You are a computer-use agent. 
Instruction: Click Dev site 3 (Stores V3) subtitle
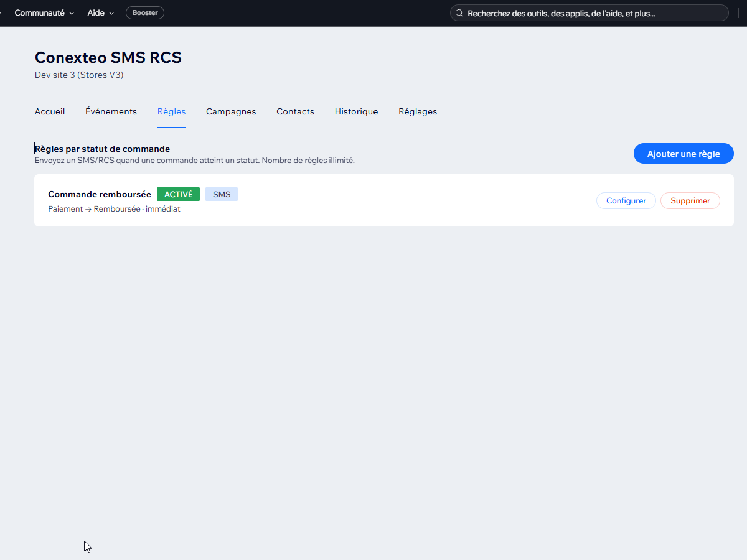pos(79,75)
